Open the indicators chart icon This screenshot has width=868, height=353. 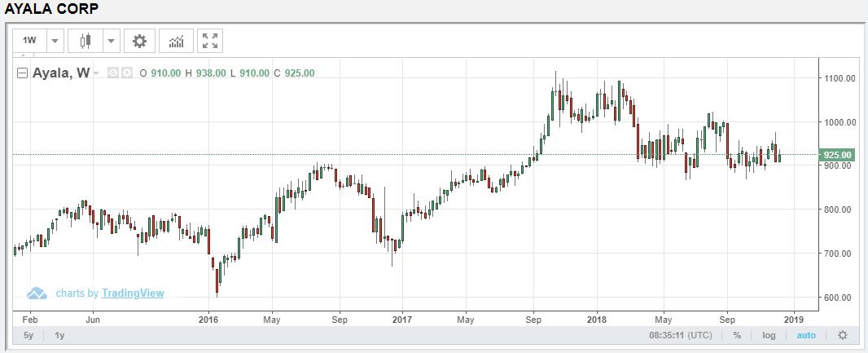pos(176,41)
